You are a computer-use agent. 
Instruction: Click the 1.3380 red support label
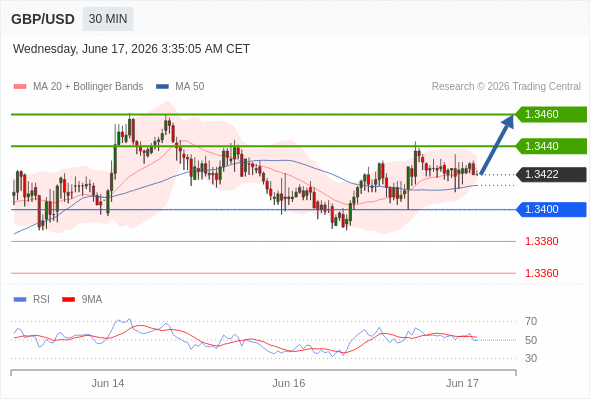[x=541, y=241]
